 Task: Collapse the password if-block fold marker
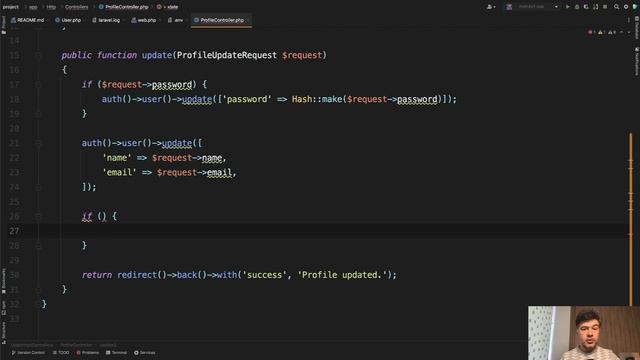point(38,84)
